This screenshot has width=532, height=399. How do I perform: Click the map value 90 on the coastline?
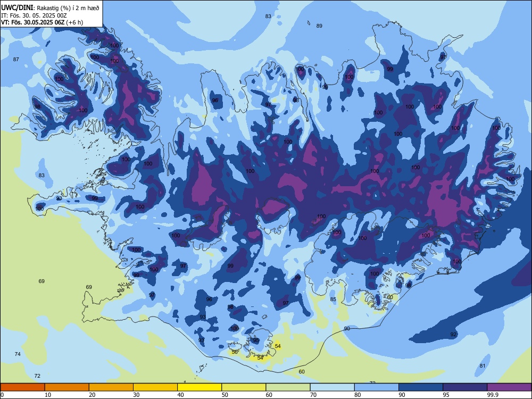[347, 329]
